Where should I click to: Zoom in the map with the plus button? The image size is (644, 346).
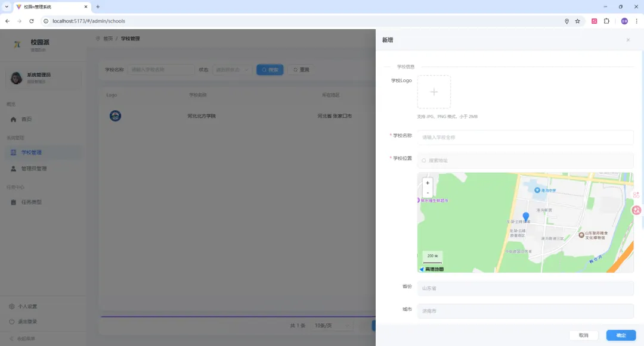pos(428,183)
